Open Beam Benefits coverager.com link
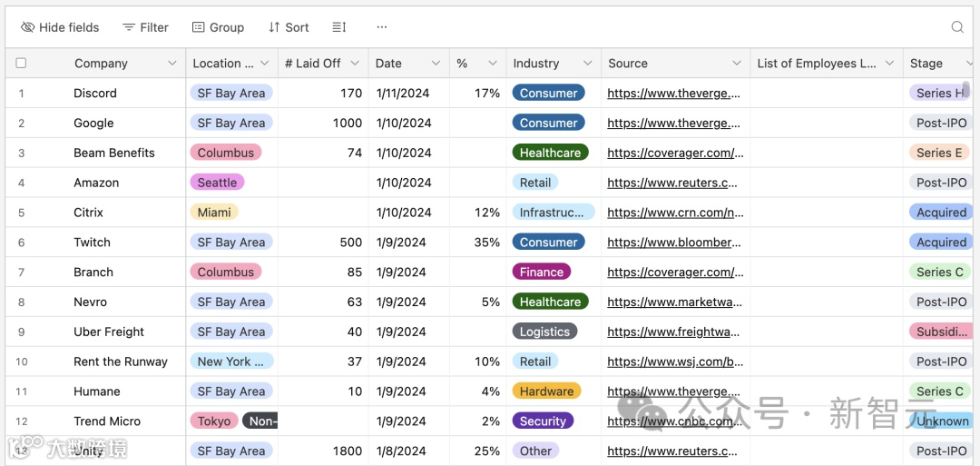Viewport: 980px width, 466px height. tap(676, 154)
